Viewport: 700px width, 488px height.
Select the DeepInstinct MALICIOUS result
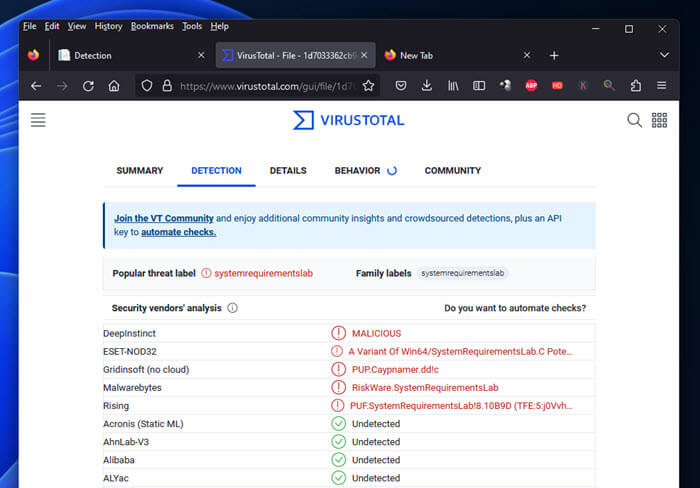point(376,334)
